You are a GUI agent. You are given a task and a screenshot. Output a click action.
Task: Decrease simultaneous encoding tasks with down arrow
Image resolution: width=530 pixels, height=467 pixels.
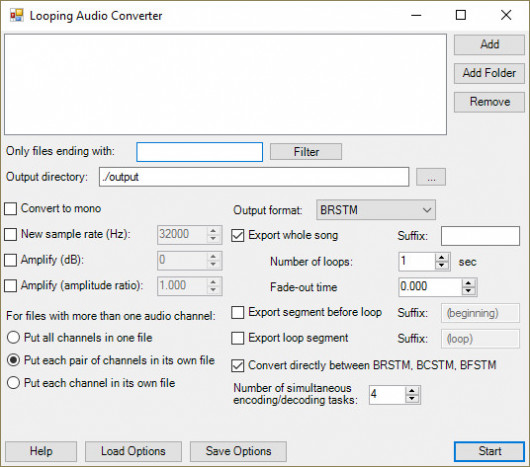tap(412, 399)
